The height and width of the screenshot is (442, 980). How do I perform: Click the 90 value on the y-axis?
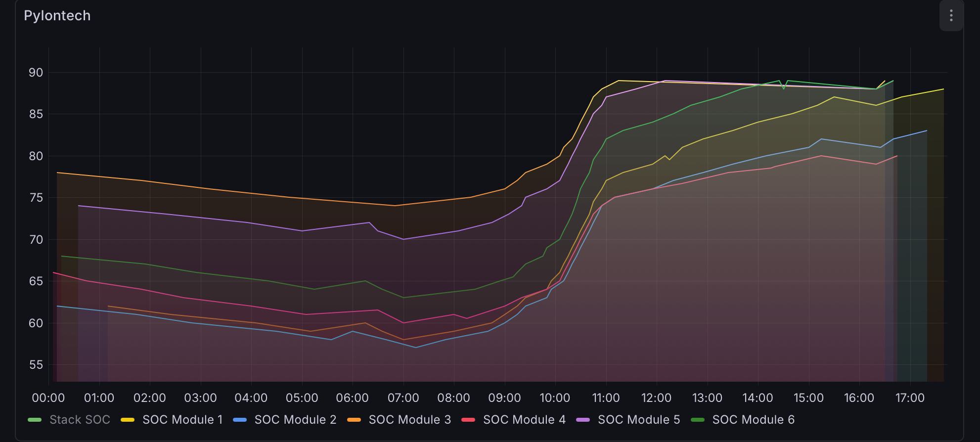pyautogui.click(x=36, y=73)
